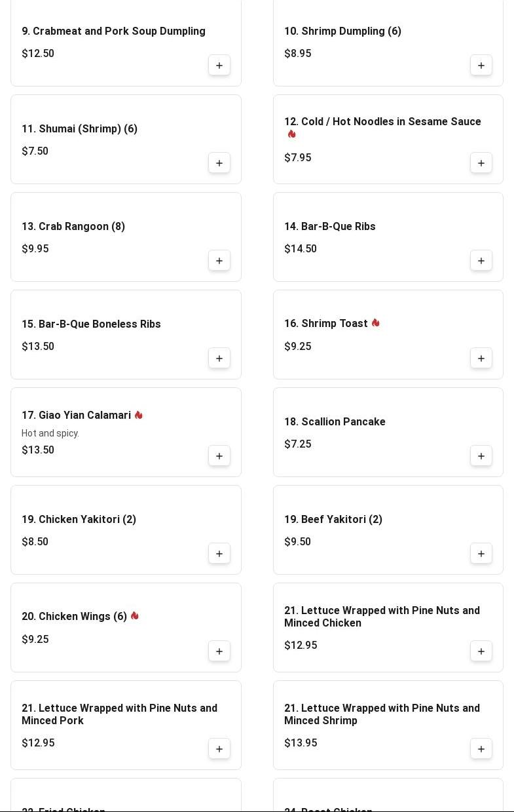The image size is (514, 812).
Task: Select the Giao Yian Calamari menu card
Action: coord(126,433)
